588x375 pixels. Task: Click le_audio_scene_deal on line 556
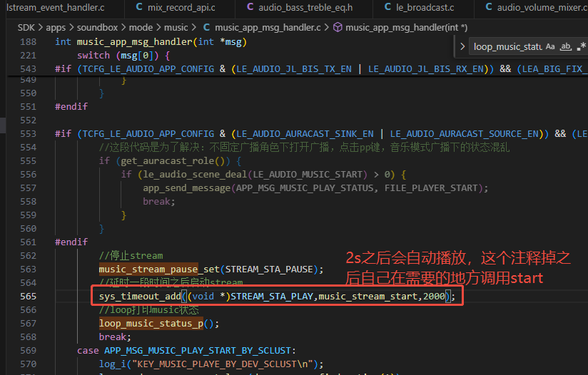click(195, 175)
